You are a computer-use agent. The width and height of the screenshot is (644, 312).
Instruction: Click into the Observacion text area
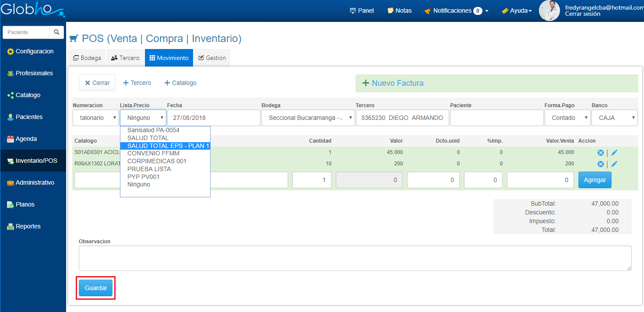click(x=355, y=258)
